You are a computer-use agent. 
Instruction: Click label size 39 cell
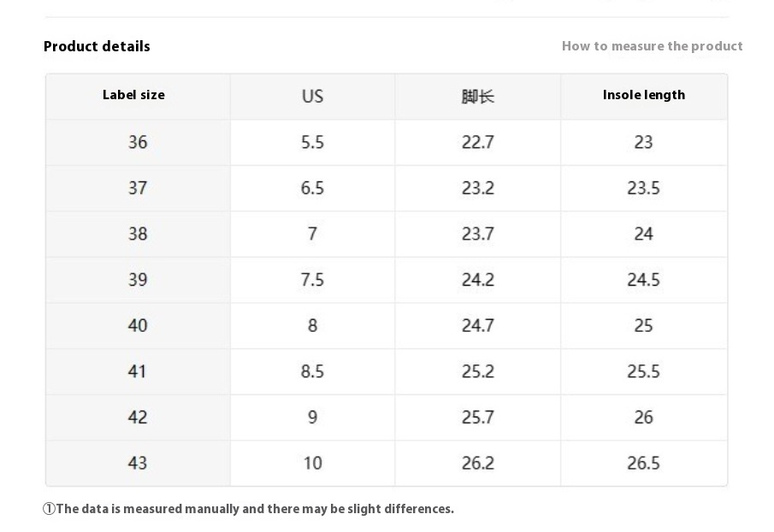tap(138, 280)
